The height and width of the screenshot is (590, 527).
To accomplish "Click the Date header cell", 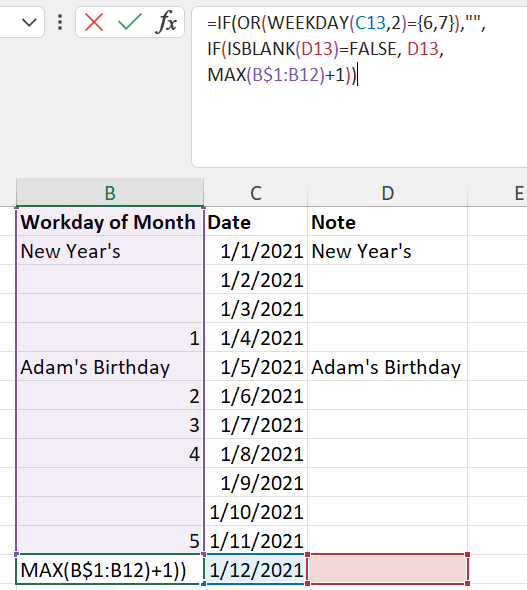I will tap(256, 222).
